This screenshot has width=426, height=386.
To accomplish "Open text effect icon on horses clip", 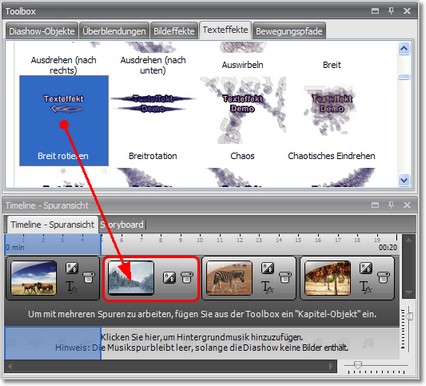I will click(x=71, y=287).
